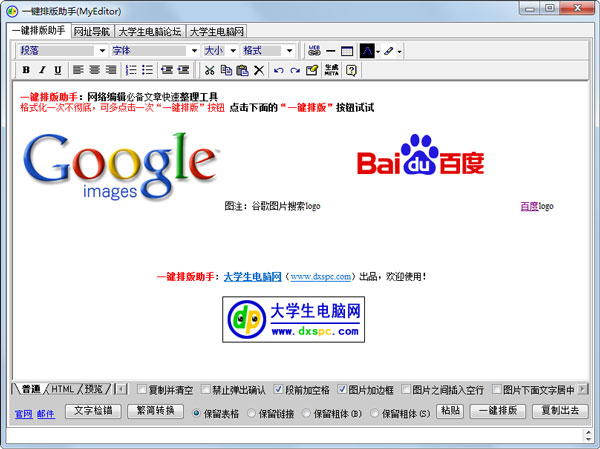Viewport: 600px width, 449px height.
Task: Click the 文字检错 button
Action: 93,411
